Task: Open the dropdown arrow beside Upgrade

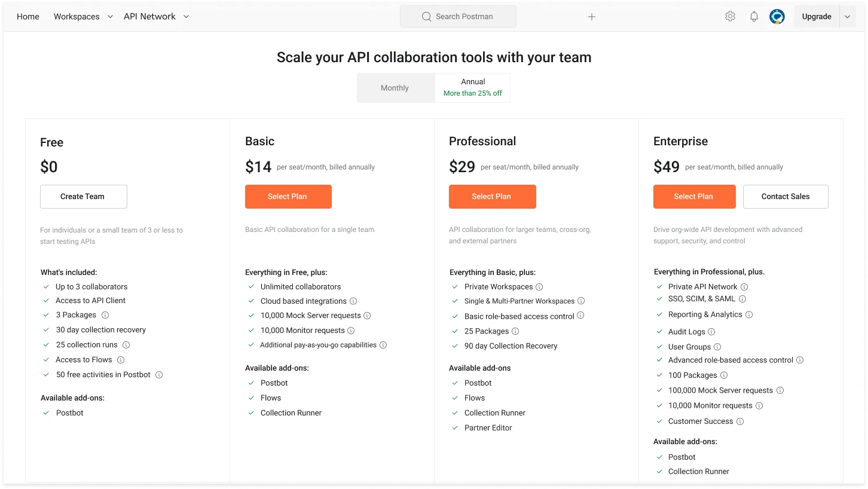Action: point(847,17)
